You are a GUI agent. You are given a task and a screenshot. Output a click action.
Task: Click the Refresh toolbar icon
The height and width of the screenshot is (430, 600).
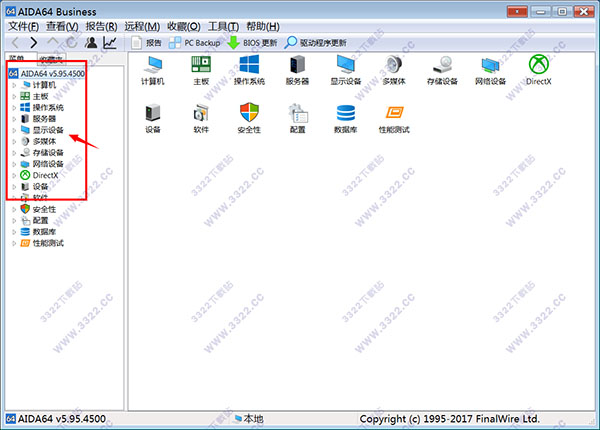[72, 42]
